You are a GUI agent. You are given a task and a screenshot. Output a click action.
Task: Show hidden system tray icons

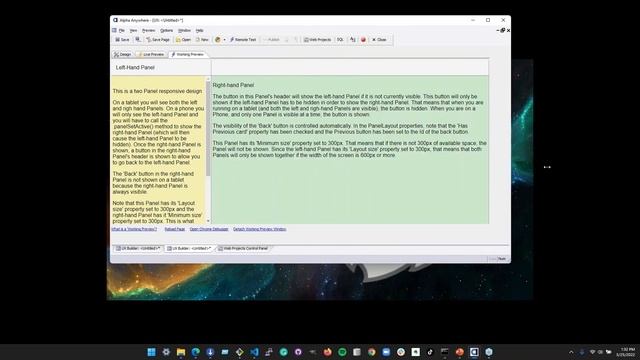coord(571,352)
